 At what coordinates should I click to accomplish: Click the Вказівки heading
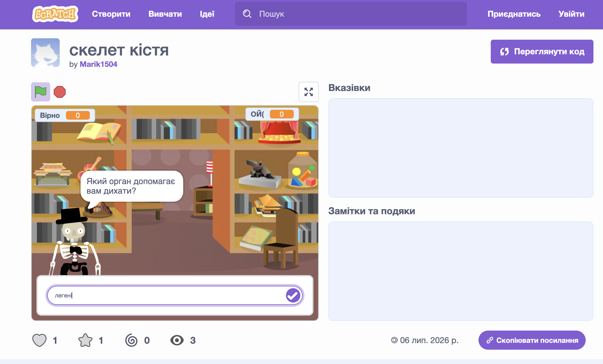(349, 88)
